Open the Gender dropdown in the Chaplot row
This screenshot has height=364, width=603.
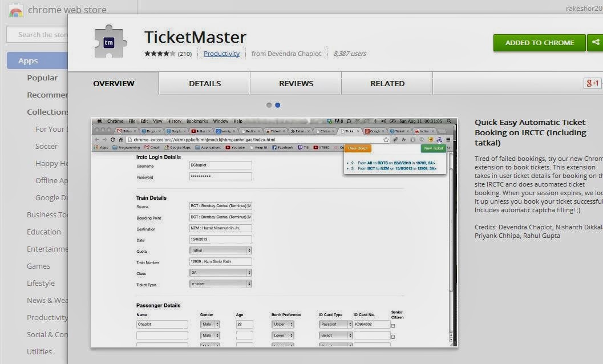pos(210,325)
